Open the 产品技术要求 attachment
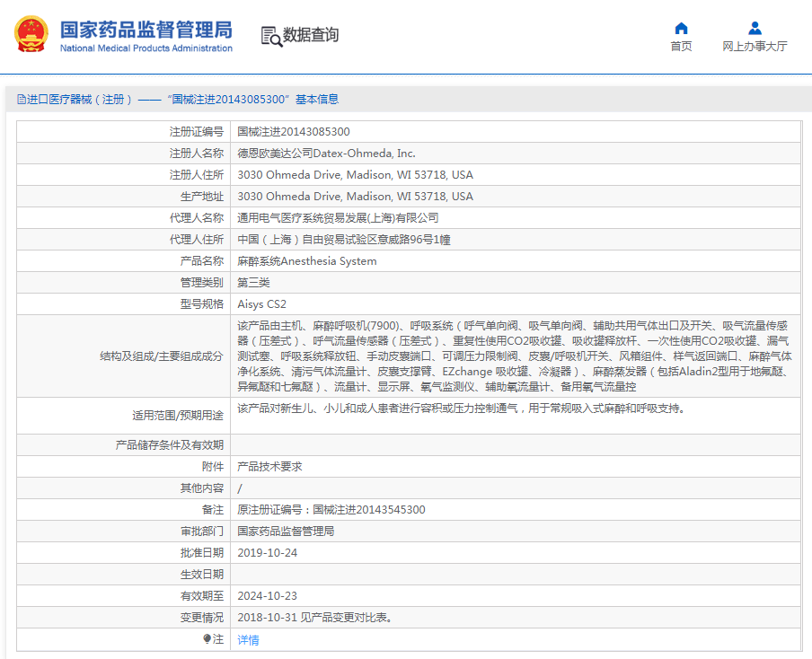Screen dimensions: 812x659 269,467
